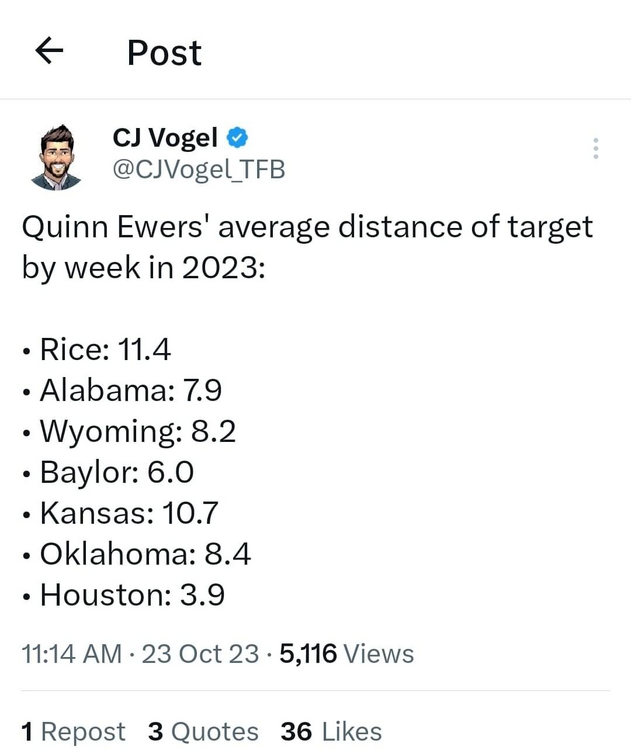Tap the Houston: 3.9 line

(x=132, y=596)
